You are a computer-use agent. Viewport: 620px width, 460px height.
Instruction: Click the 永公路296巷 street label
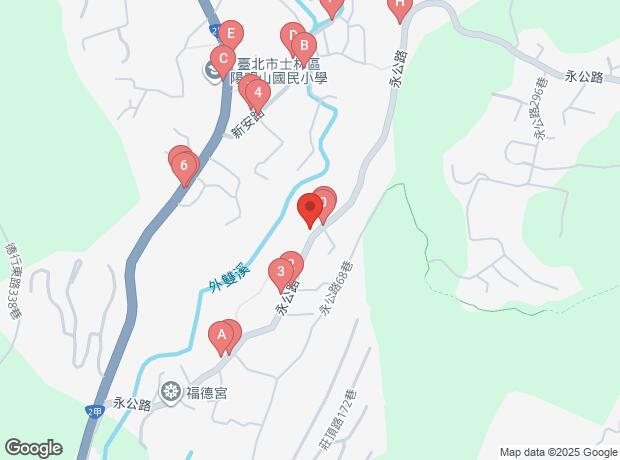(541, 108)
